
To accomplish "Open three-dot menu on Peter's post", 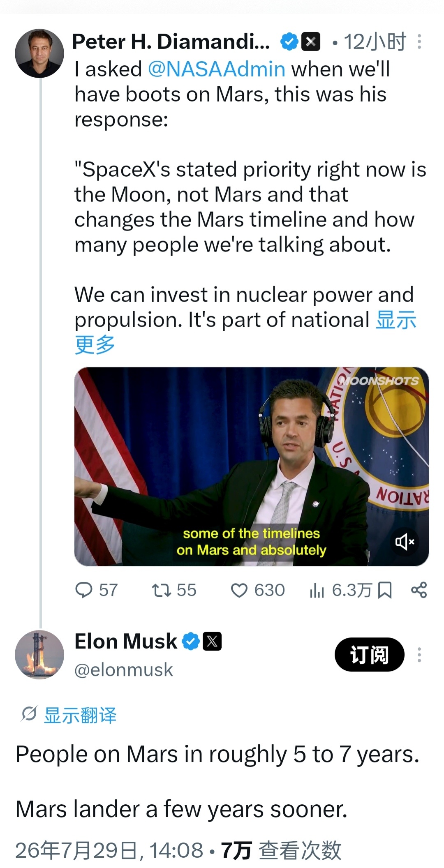I will click(x=419, y=42).
